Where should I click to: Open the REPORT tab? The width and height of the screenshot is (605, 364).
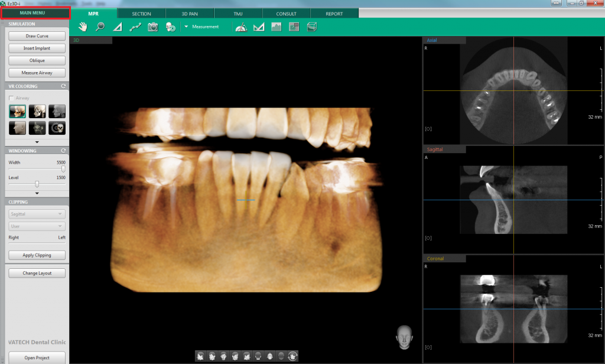click(x=334, y=14)
